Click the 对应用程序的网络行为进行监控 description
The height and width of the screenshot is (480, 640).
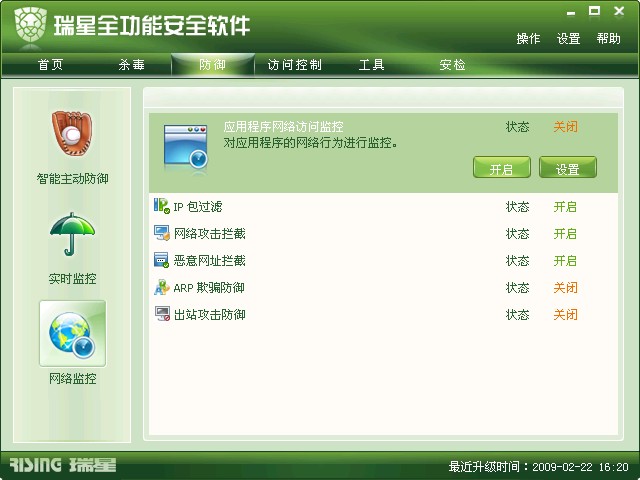pos(310,143)
